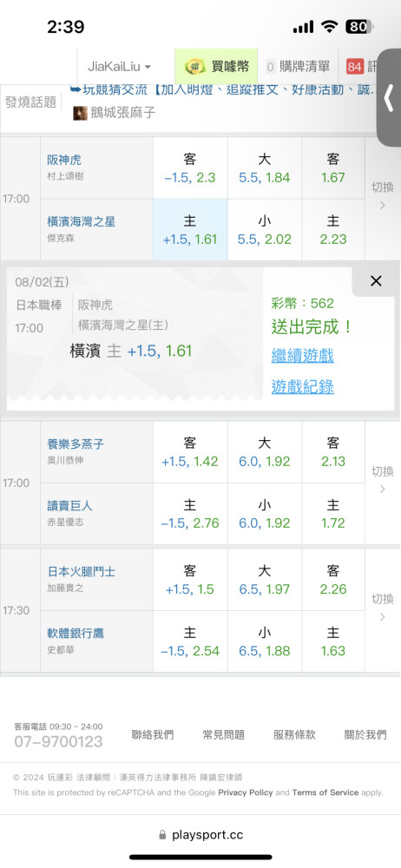Open the 關於我們 footer link
Screen dimensions: 401x868
pos(365,734)
